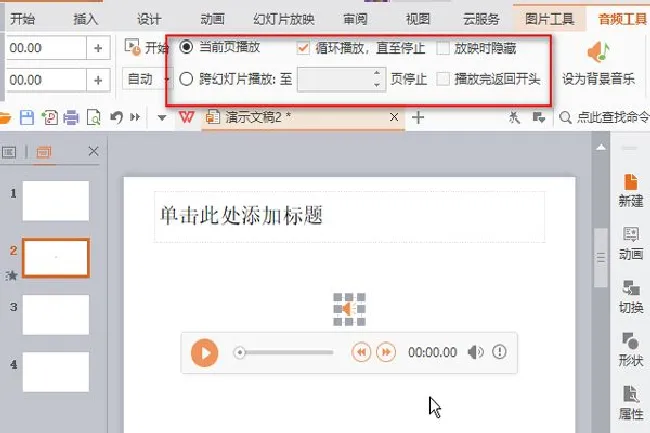Click the undo arrow icon

pos(116,118)
